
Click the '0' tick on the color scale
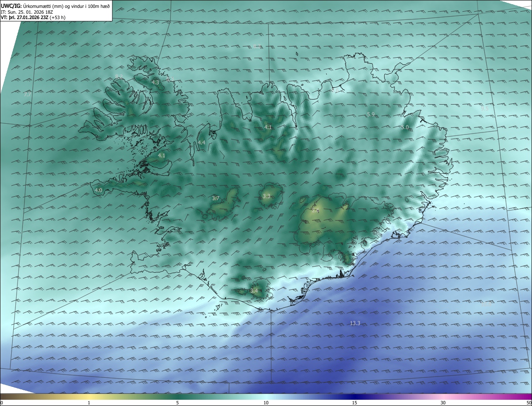pyautogui.click(x=2, y=403)
